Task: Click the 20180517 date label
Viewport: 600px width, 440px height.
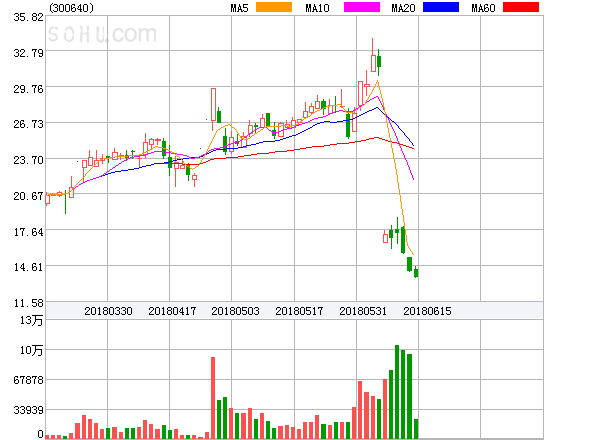Action: point(299,311)
